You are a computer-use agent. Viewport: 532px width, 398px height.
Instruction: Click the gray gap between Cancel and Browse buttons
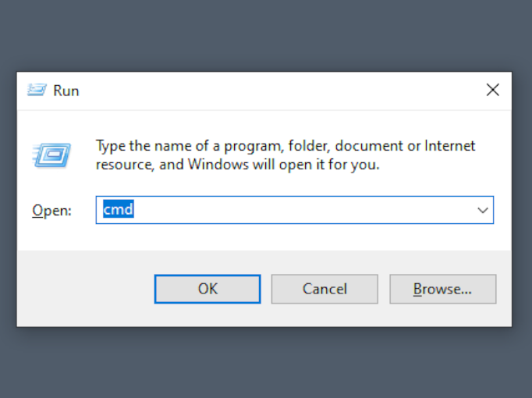point(384,289)
